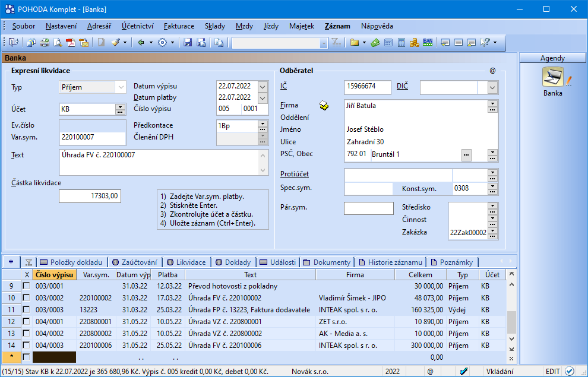Tick the checkbox for row 003/0003

tap(26, 310)
